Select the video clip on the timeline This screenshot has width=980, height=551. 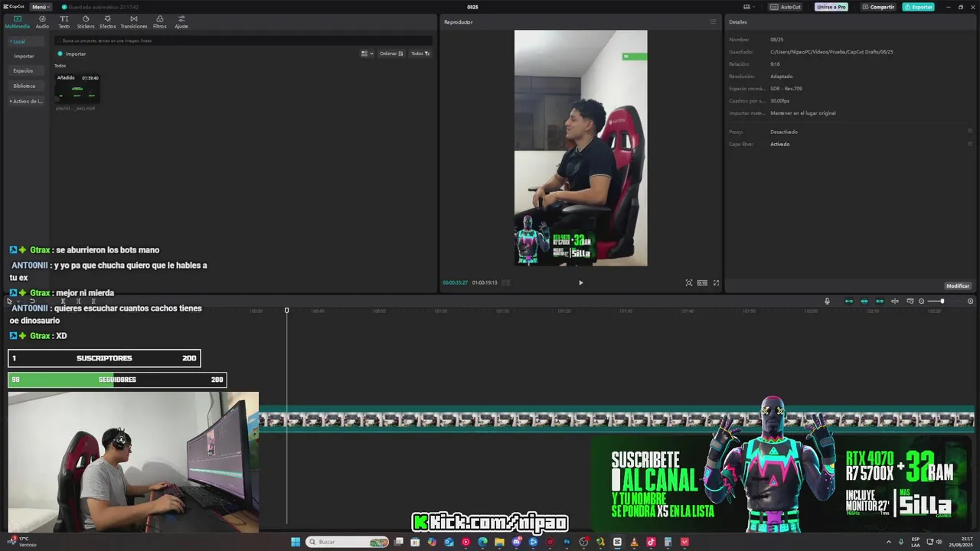tap(616, 419)
